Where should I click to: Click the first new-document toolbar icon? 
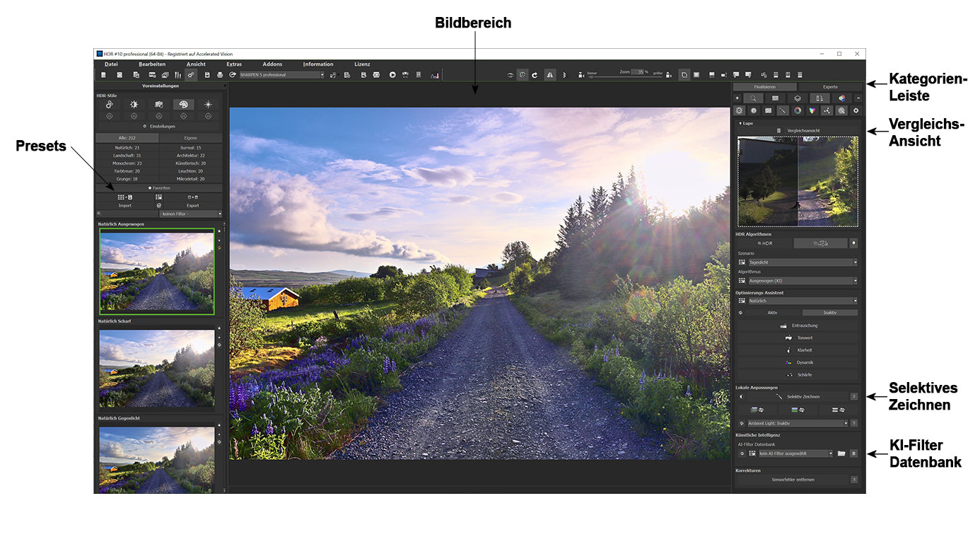click(x=104, y=75)
